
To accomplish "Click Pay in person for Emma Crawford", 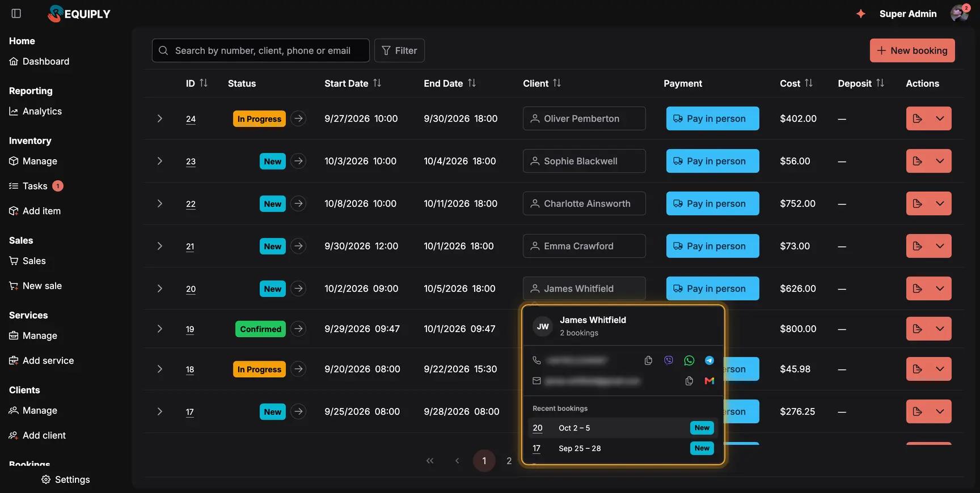I will 712,246.
